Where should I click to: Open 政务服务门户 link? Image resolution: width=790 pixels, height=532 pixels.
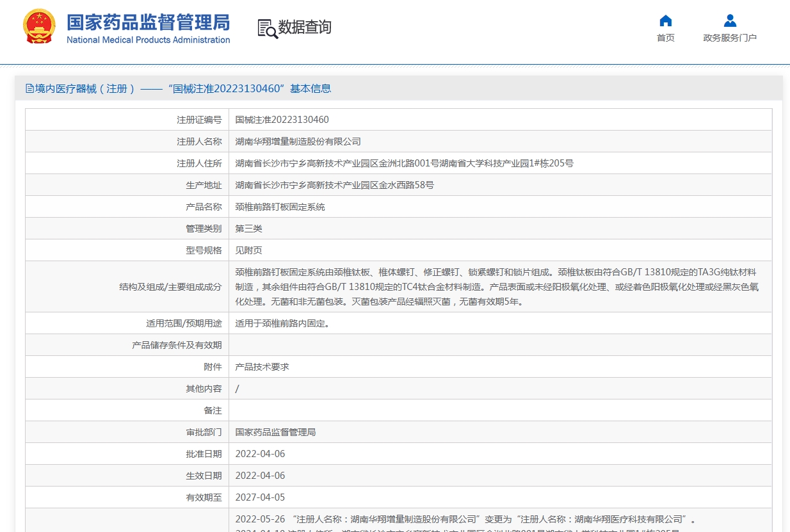tap(730, 38)
